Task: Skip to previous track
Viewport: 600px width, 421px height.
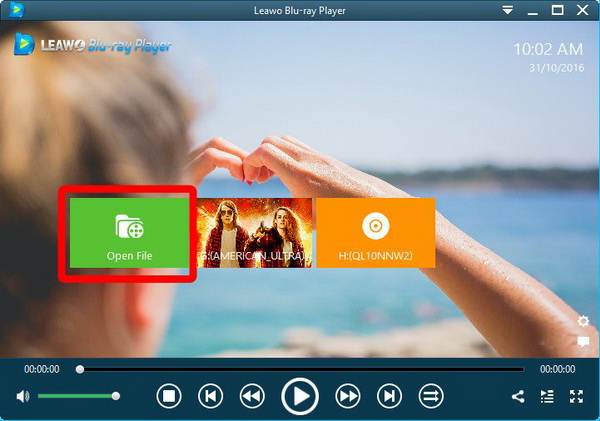Action: coord(210,396)
